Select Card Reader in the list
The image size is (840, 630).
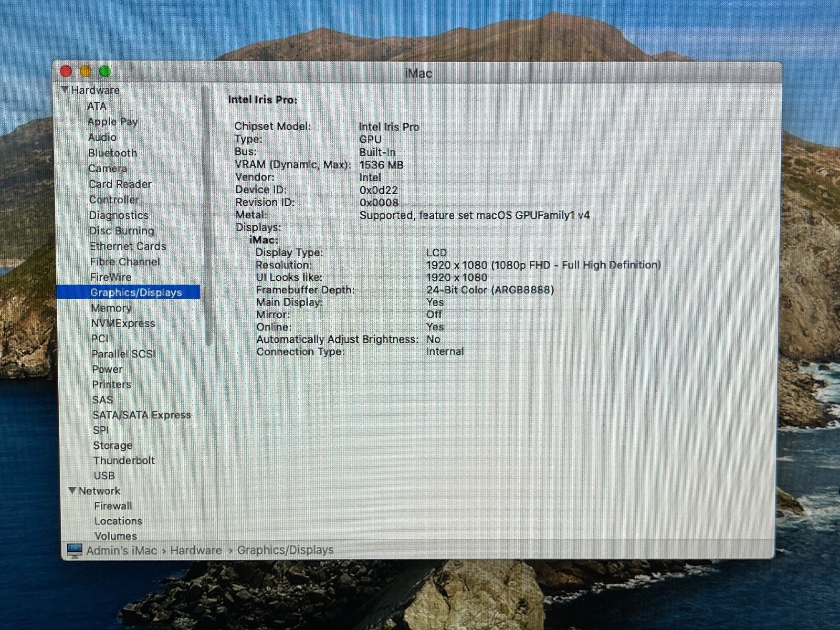(x=120, y=184)
